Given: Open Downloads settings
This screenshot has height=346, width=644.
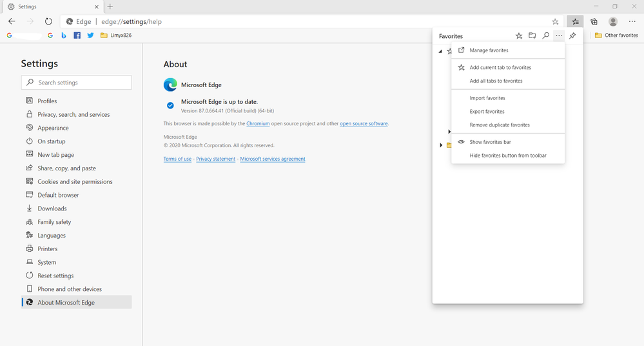Looking at the screenshot, I should pos(77,209).
